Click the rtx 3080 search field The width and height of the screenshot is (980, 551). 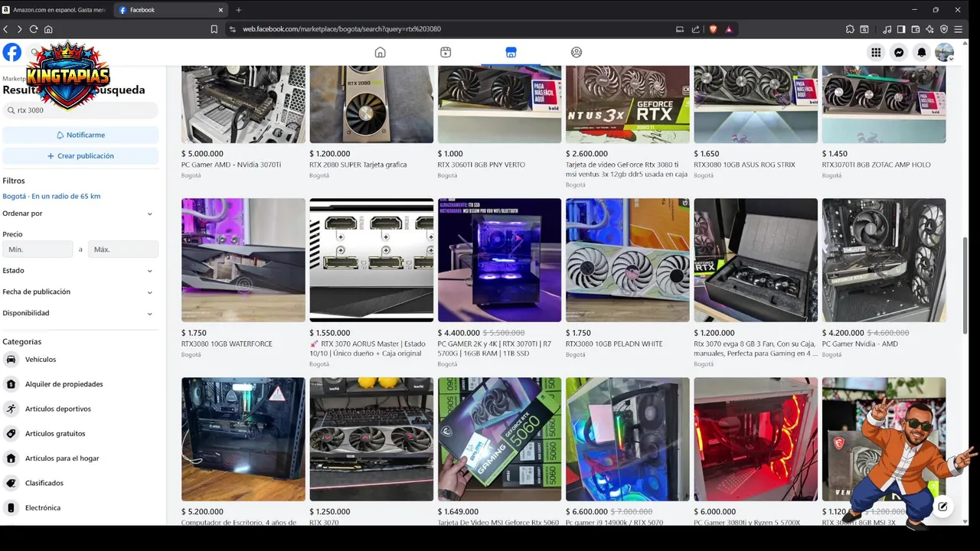(80, 110)
